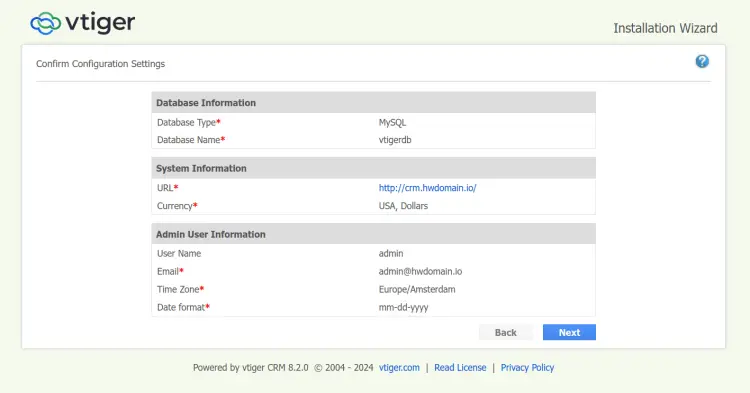The image size is (750, 393).
Task: Click the MySQL database type value
Action: click(x=392, y=122)
